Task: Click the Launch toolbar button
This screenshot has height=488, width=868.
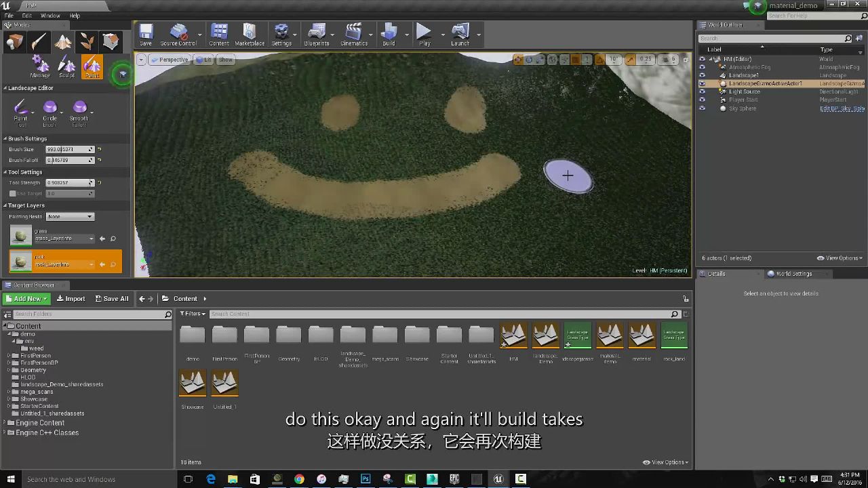Action: 460,35
